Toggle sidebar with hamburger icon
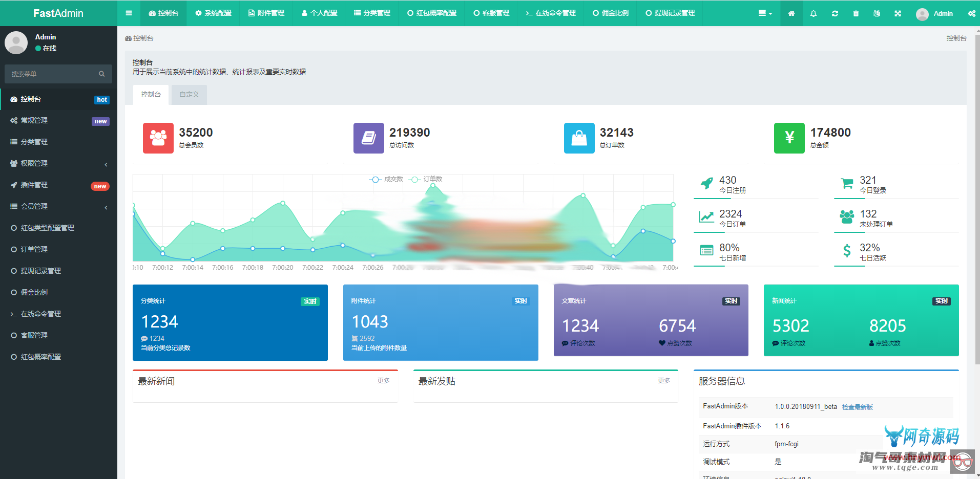The width and height of the screenshot is (980, 479). 129,13
